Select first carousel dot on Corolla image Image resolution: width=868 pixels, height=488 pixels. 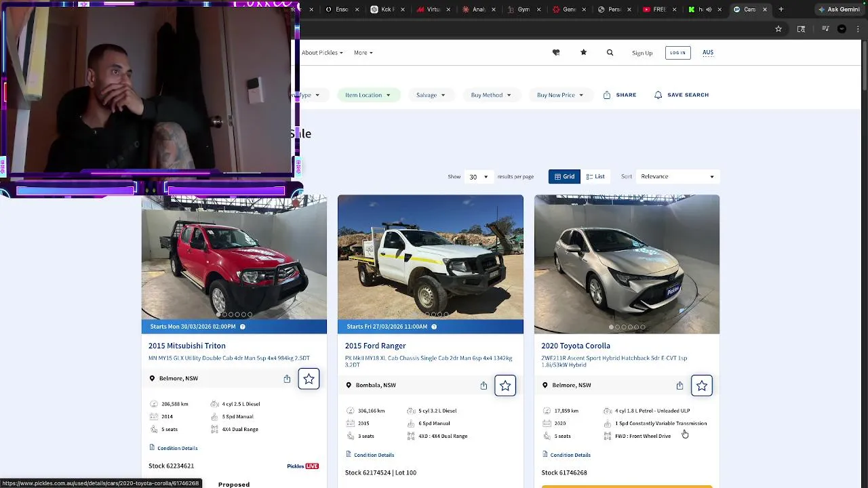coord(611,327)
